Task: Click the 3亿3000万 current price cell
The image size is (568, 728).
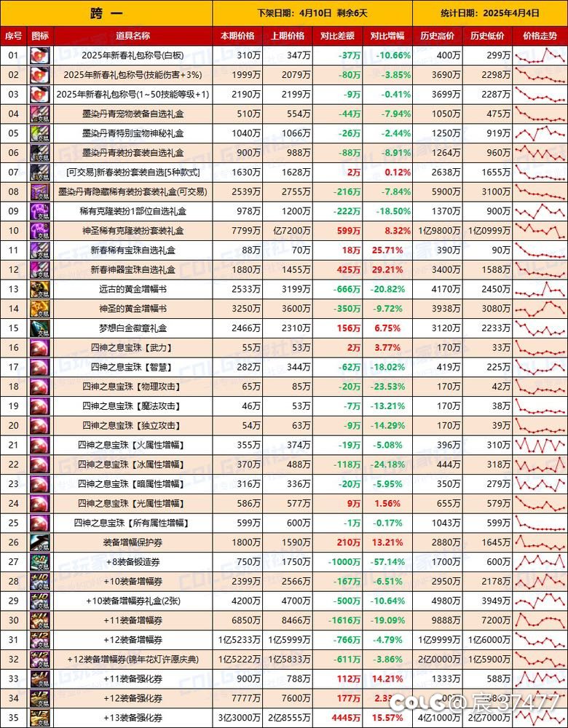Action: pyautogui.click(x=239, y=718)
